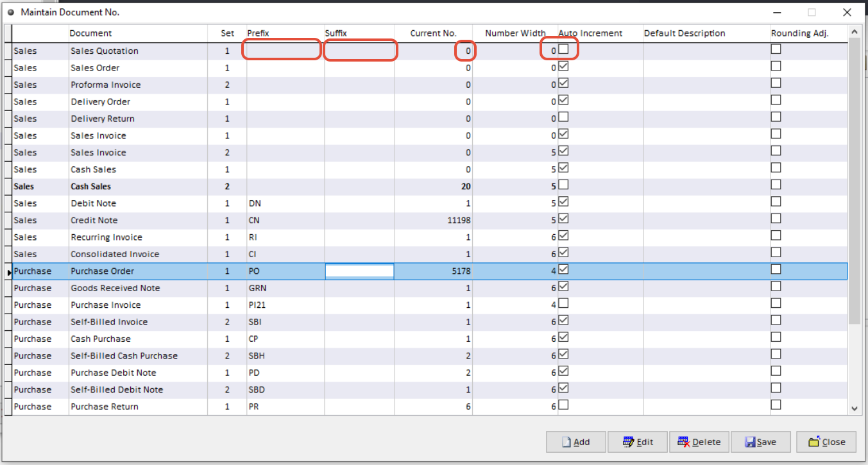This screenshot has height=465, width=868.
Task: Toggle Auto Increment for Purchase Order
Action: click(563, 269)
